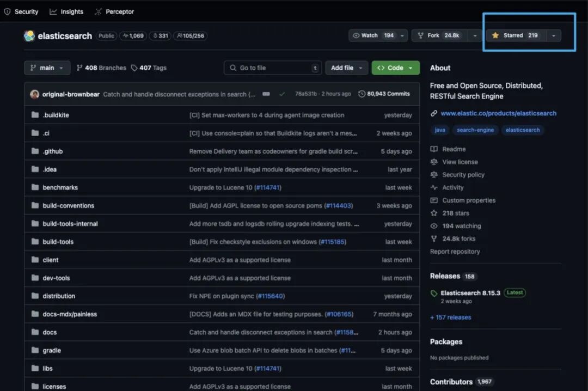This screenshot has height=391, width=588.
Task: View the 407 Tags link
Action: tap(149, 68)
